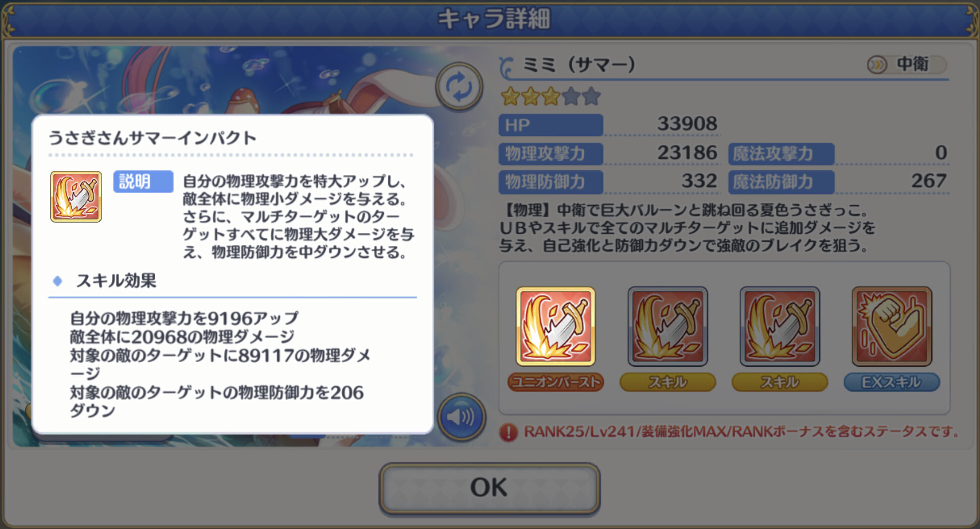Select the EX Skill fist icon
Viewport: 980px width, 529px height.
click(x=892, y=326)
